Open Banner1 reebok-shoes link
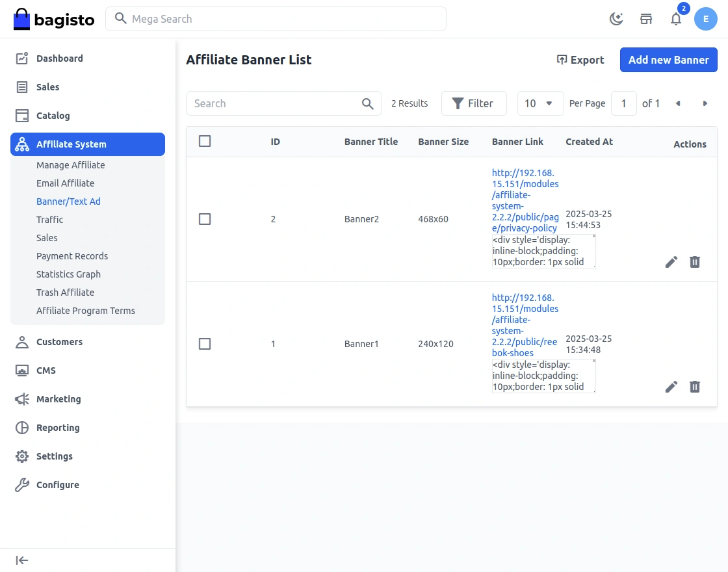This screenshot has width=728, height=572. tap(525, 325)
